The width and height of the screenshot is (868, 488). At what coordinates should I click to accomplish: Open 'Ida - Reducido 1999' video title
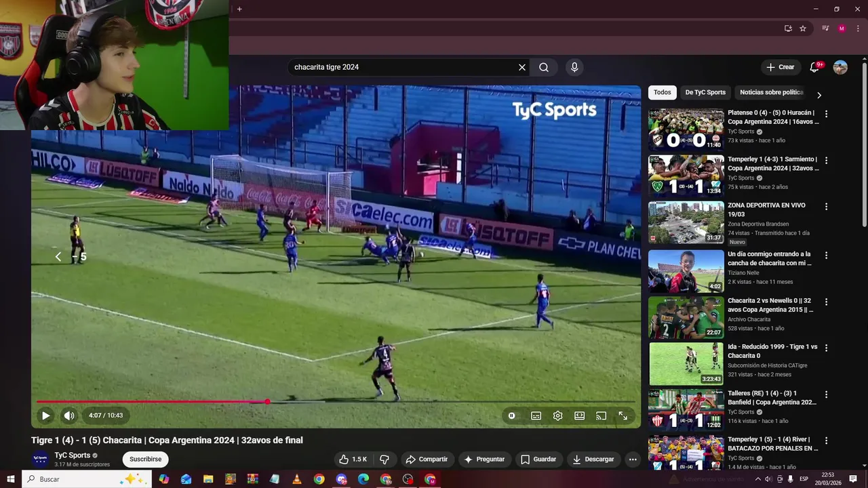[x=772, y=351]
